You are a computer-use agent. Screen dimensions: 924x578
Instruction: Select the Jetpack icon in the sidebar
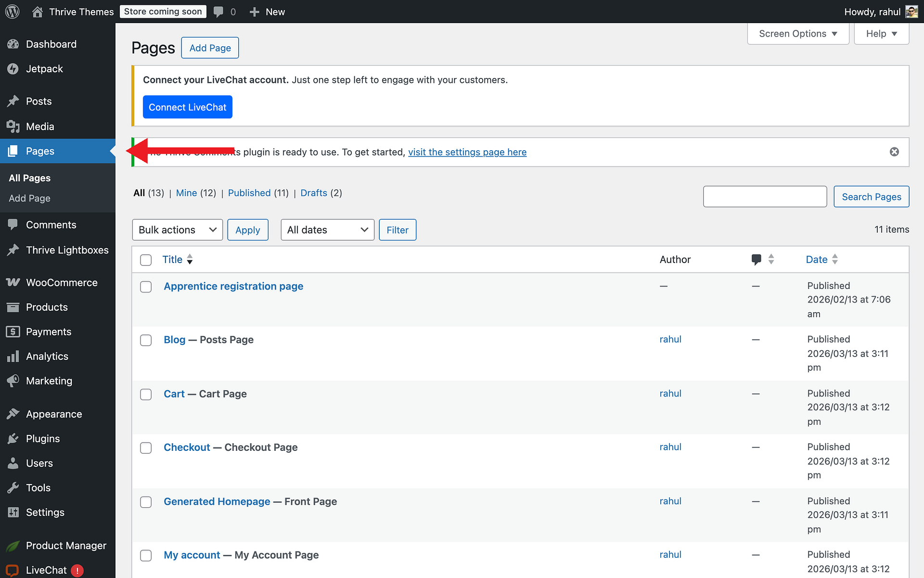(14, 68)
